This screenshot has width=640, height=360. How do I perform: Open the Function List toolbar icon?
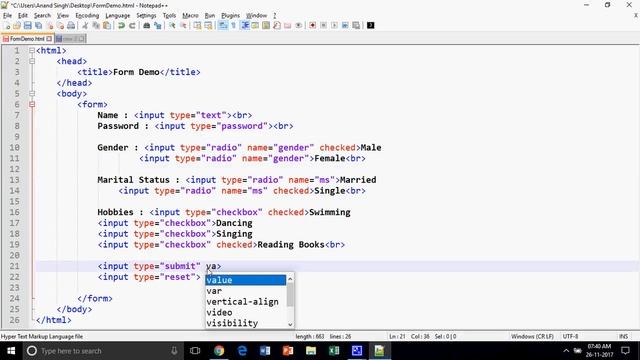[x=277, y=25]
